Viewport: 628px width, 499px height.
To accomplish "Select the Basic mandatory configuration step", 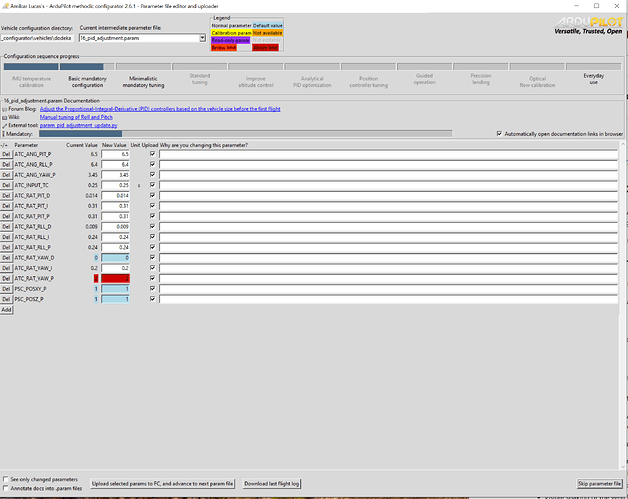I will pyautogui.click(x=87, y=82).
